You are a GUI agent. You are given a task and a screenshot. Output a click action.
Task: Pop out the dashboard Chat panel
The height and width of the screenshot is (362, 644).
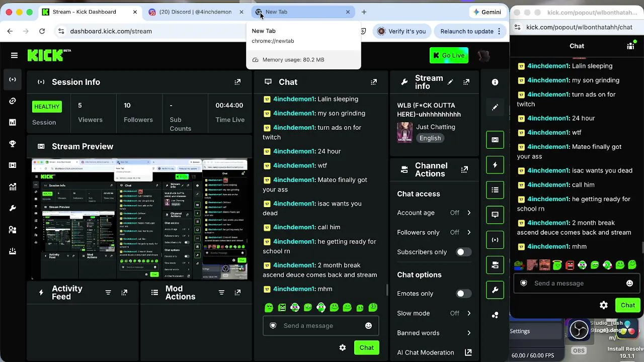click(374, 82)
